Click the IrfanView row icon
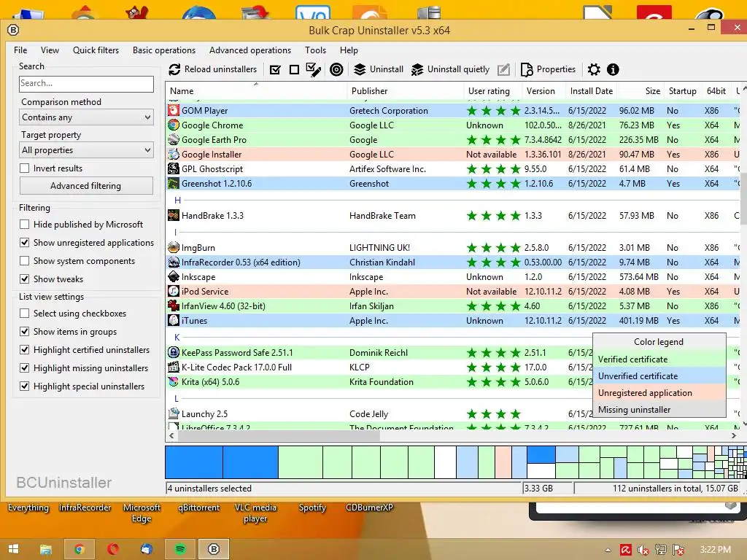747x560 pixels. pyautogui.click(x=174, y=306)
